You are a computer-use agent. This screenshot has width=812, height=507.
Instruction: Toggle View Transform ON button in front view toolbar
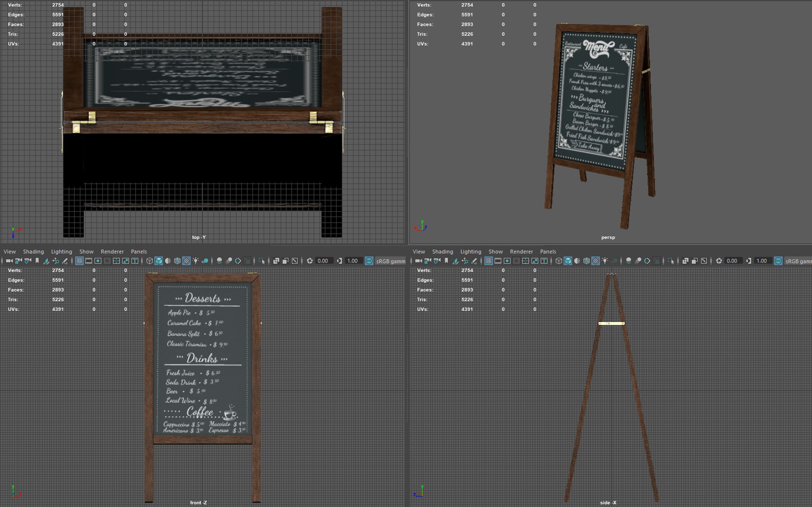point(369,261)
